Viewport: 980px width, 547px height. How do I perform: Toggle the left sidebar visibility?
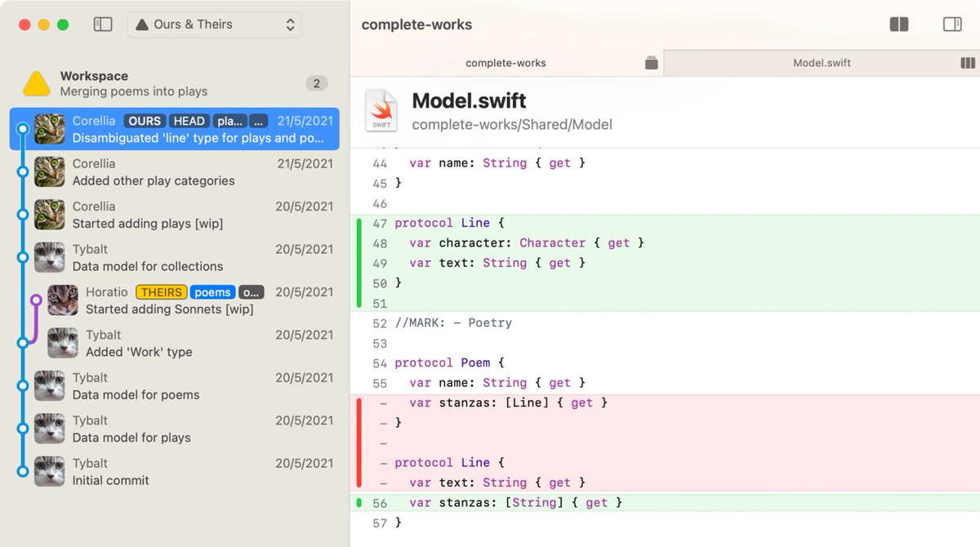click(x=103, y=24)
